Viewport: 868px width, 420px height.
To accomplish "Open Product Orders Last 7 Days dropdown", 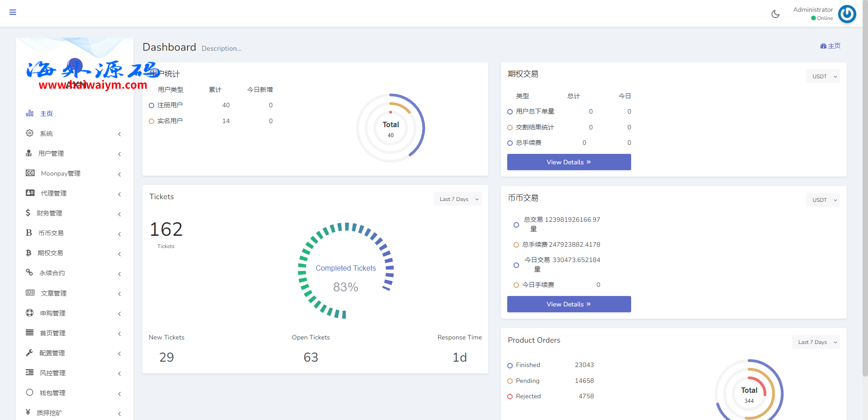I will pos(816,342).
